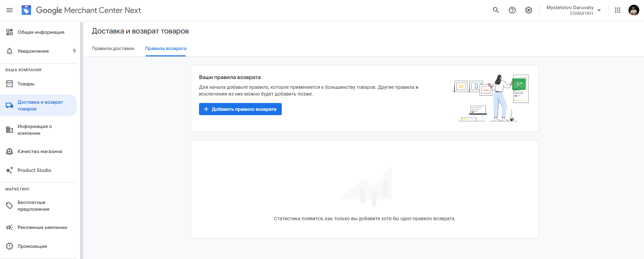Click the Общая информация dashboard icon

[x=9, y=32]
